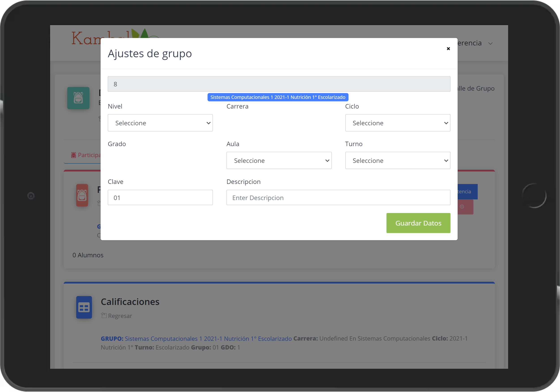Click the Calificaciones grid icon
Image resolution: width=560 pixels, height=392 pixels.
point(84,307)
